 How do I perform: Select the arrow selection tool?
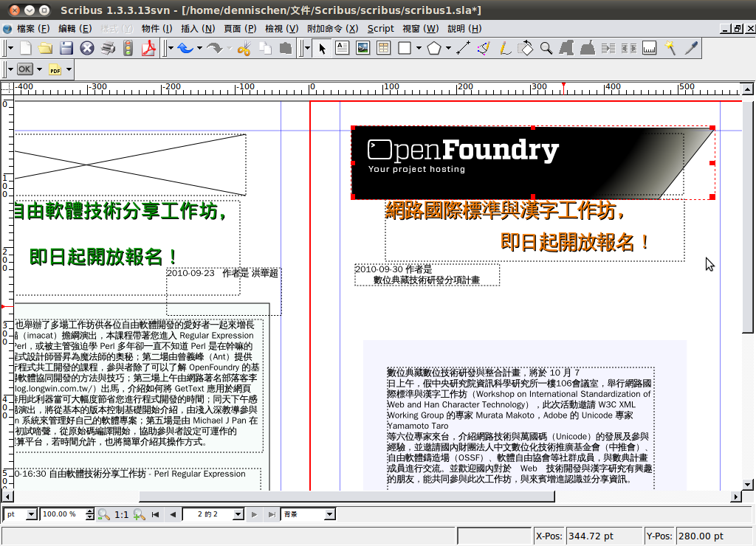322,48
